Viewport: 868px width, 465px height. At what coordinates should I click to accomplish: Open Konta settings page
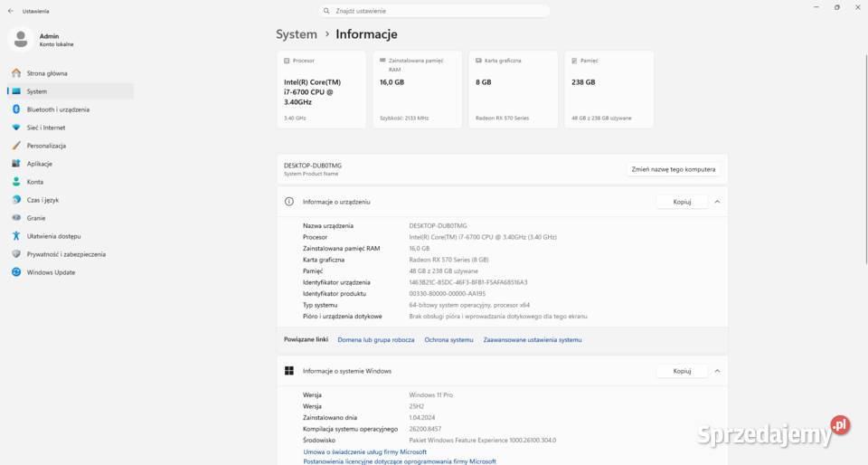pyautogui.click(x=71, y=182)
